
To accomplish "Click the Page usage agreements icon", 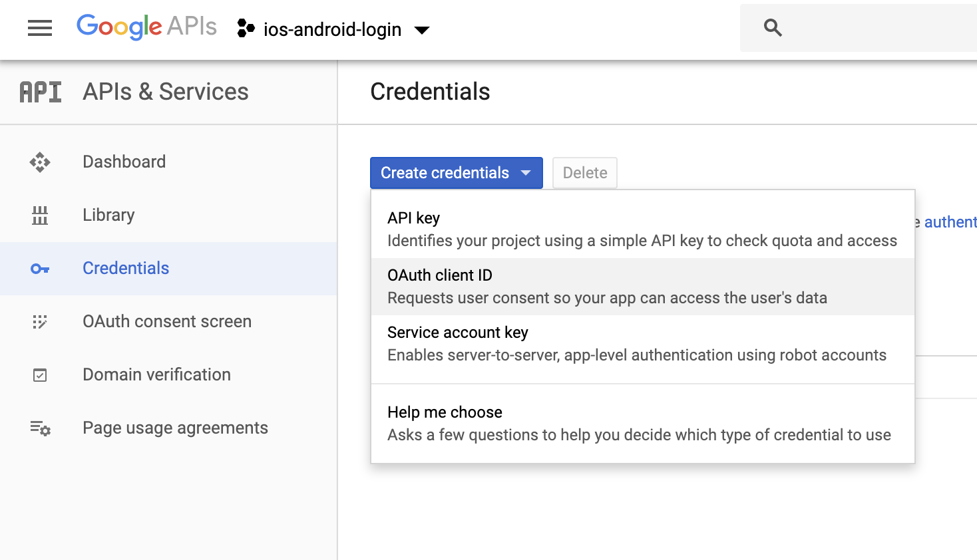I will tap(40, 428).
